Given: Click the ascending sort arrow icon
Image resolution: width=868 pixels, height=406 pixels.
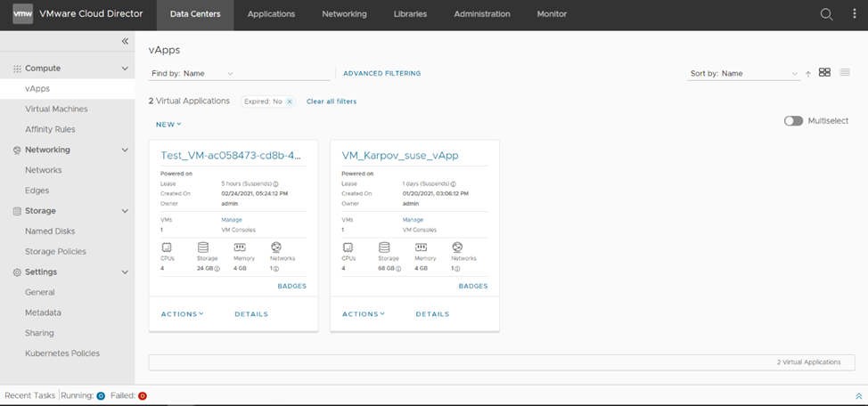Looking at the screenshot, I should pyautogui.click(x=808, y=74).
